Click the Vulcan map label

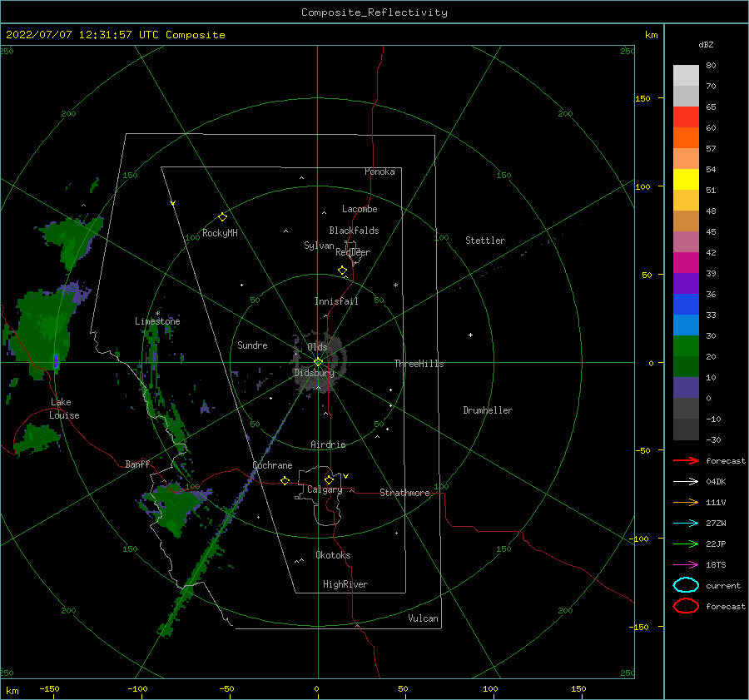(423, 618)
